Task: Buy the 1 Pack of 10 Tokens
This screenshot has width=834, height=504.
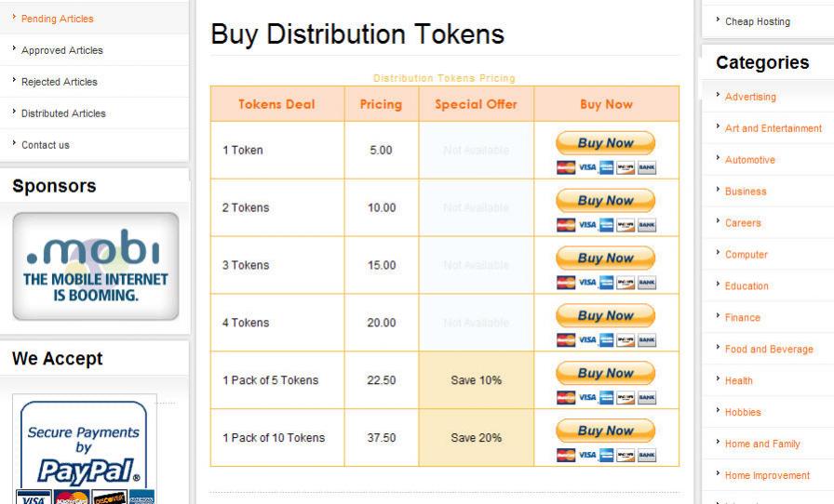Action: [x=605, y=431]
